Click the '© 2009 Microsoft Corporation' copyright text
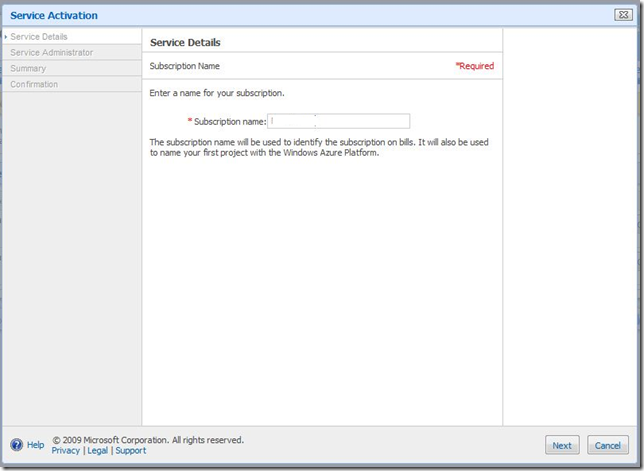 [148, 440]
